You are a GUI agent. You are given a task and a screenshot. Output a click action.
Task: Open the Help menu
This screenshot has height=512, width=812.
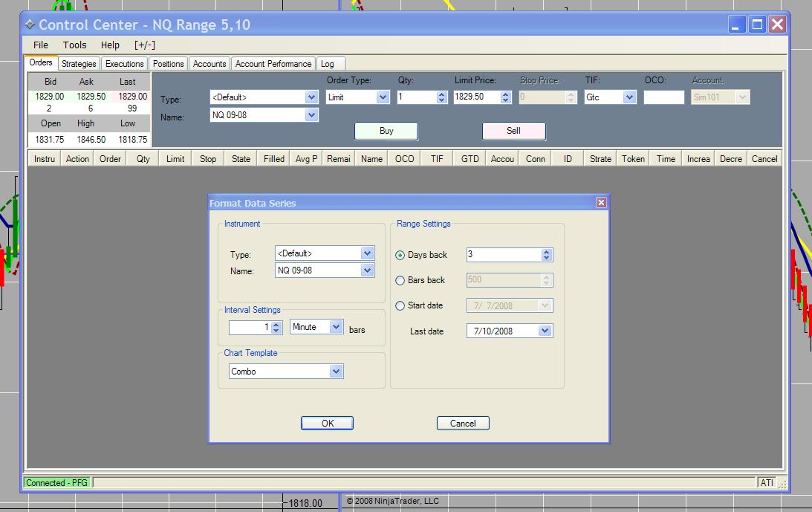tap(110, 45)
